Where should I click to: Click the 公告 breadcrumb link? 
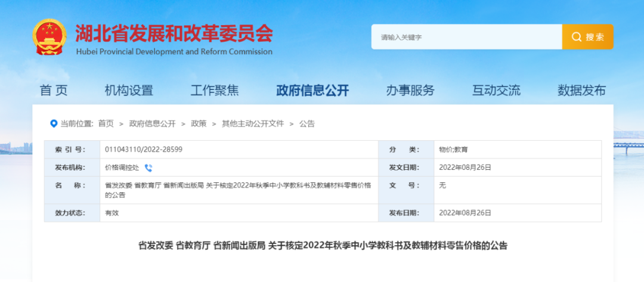click(307, 123)
